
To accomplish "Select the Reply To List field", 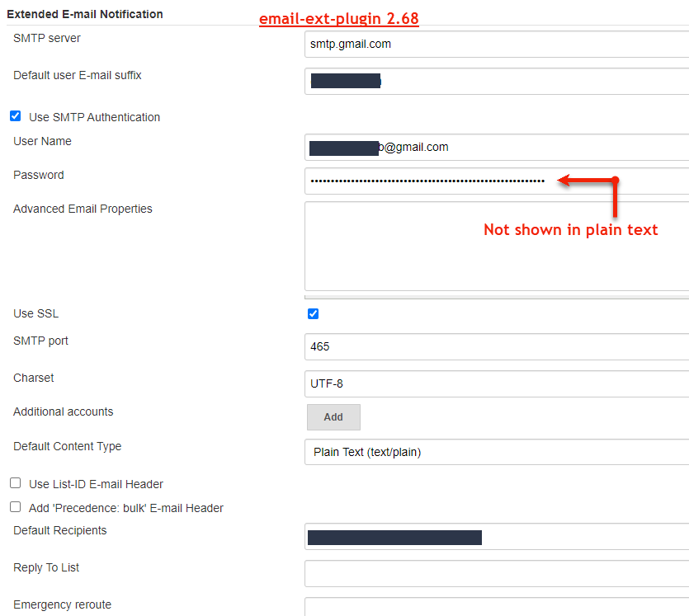I will 495,573.
